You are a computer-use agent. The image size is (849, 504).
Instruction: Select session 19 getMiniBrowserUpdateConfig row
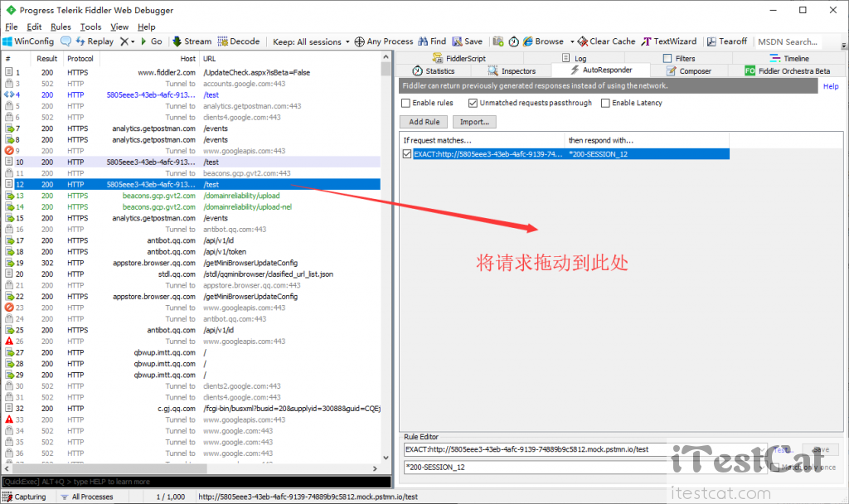[192, 263]
